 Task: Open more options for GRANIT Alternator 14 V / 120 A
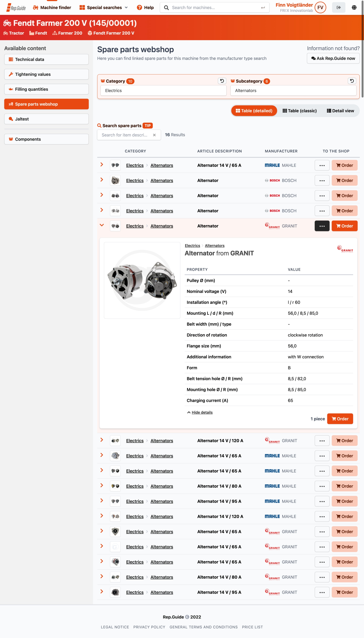pos(322,441)
